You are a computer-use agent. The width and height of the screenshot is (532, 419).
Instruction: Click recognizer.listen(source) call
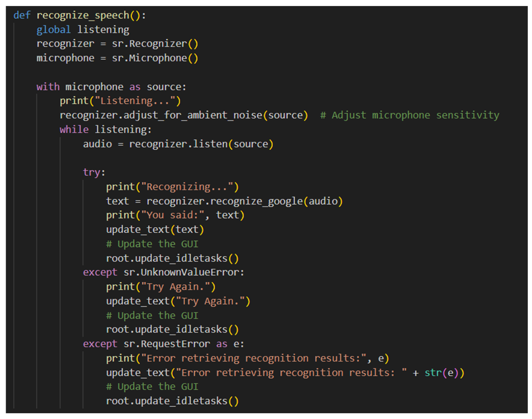pos(201,144)
